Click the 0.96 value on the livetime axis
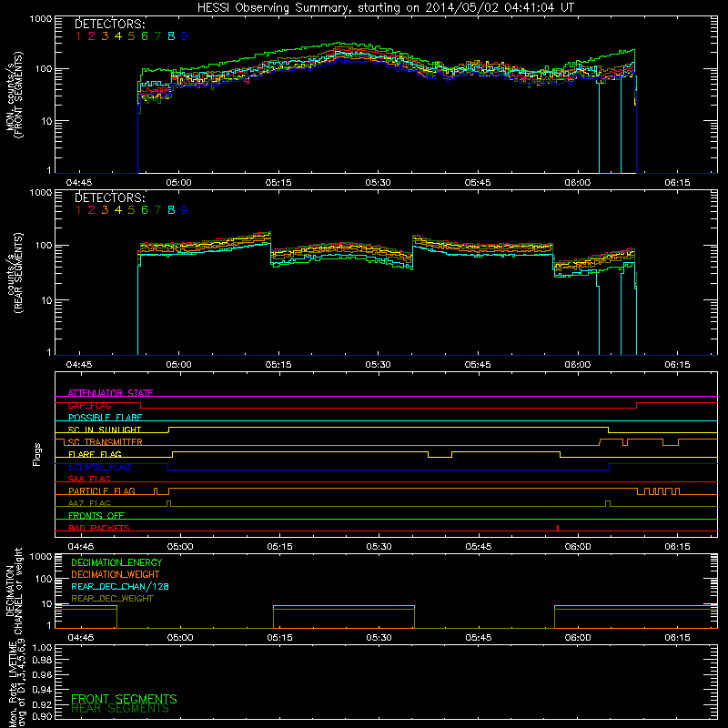This screenshot has height=728, width=728. pyautogui.click(x=42, y=674)
